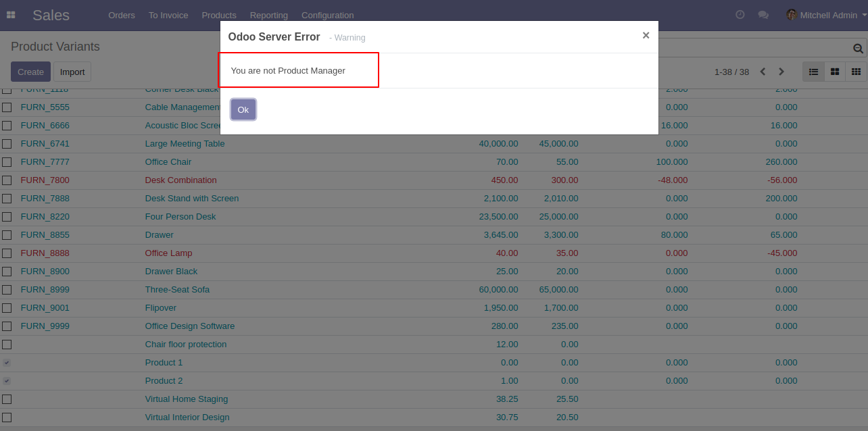Screen dimensions: 868x431
Task: Open the Virtual Interior Design product
Action: 187,417
